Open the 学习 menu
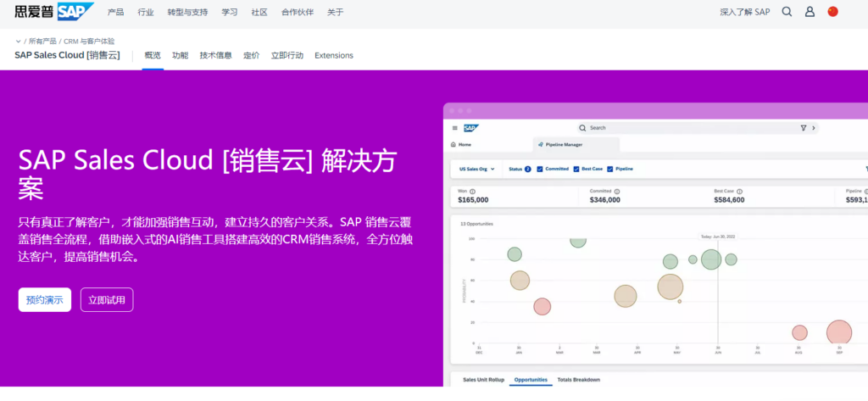 [229, 12]
